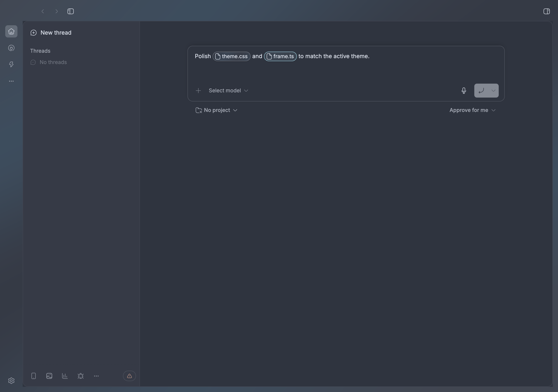Expand the send options chevron
The image size is (558, 392).
493,91
